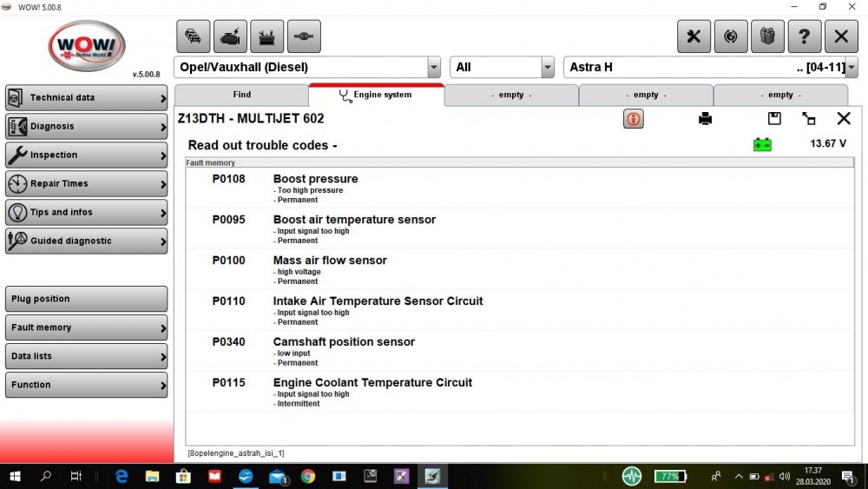The width and height of the screenshot is (868, 489).
Task: Open the engine diagnostics toolbar icon
Action: coord(230,36)
